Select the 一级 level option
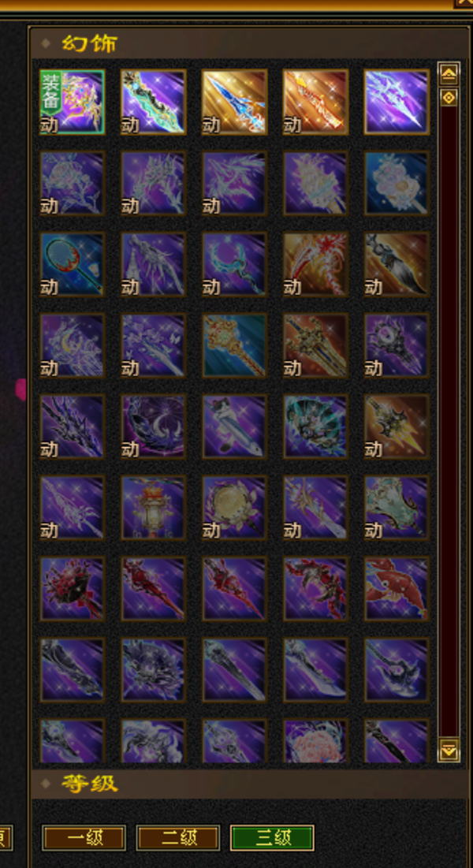 point(84,838)
